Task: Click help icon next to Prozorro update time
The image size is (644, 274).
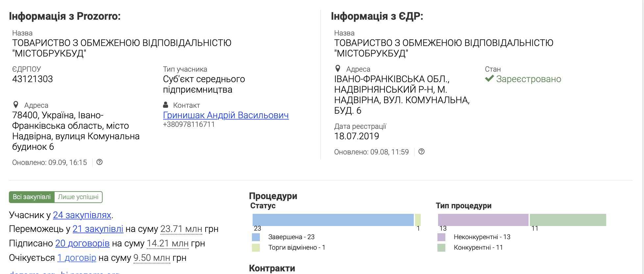Action: click(x=99, y=162)
